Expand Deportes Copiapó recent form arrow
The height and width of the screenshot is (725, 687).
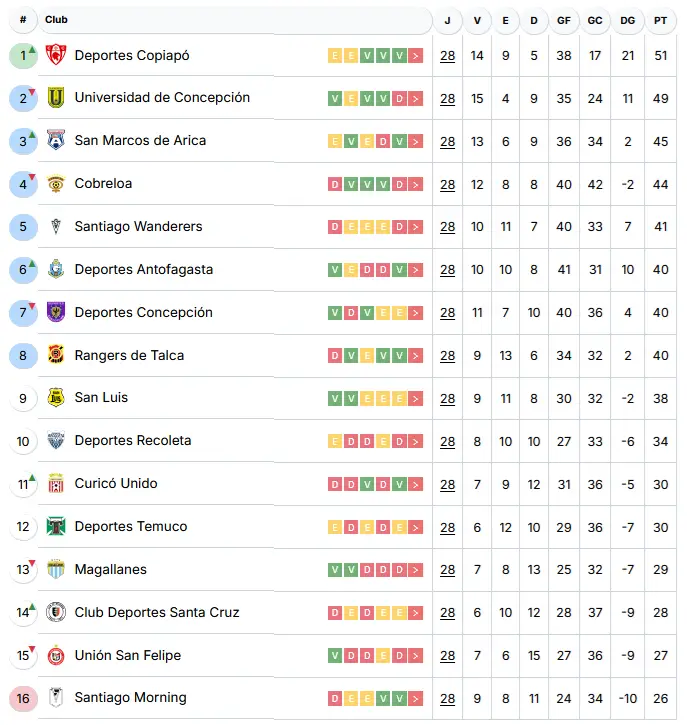click(x=415, y=56)
